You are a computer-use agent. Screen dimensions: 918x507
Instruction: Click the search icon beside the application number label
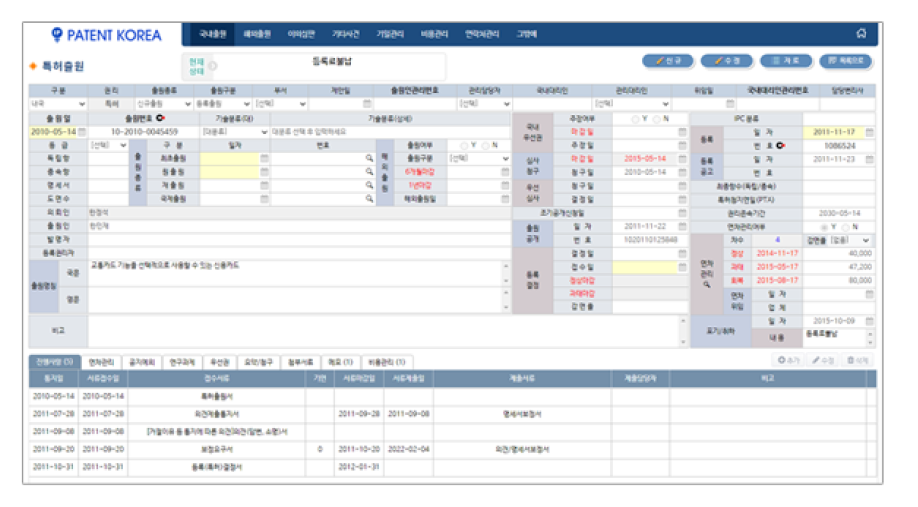160,118
